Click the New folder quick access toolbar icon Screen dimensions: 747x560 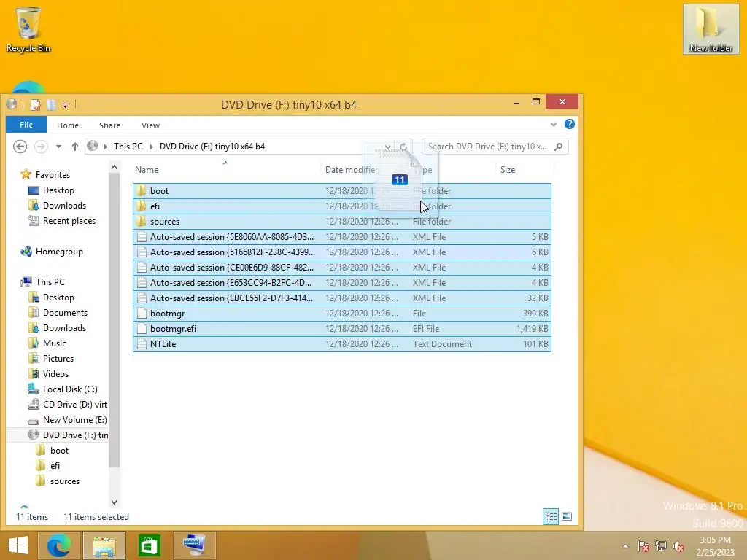coord(51,104)
